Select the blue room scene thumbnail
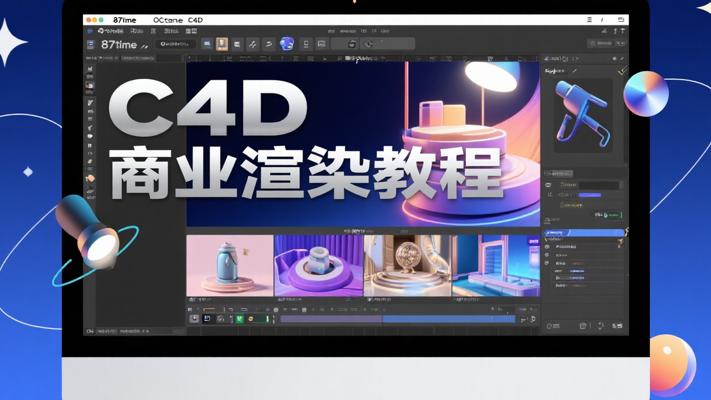711x400 pixels. coord(496,265)
